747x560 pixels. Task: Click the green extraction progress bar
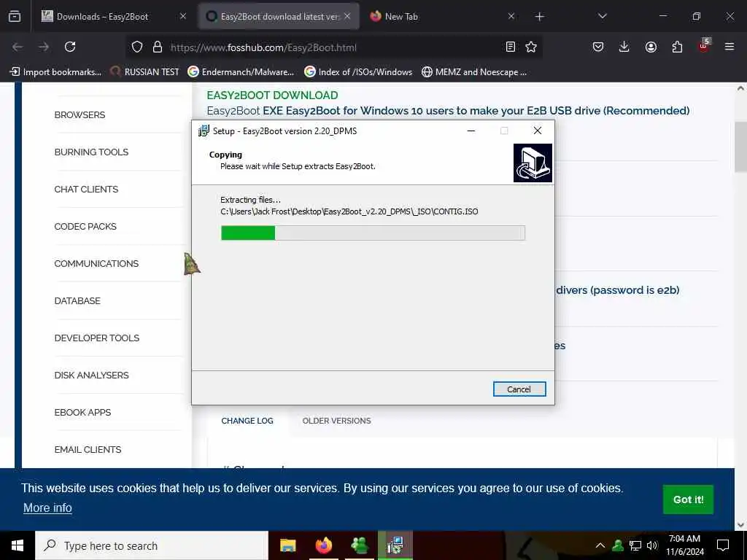[x=373, y=233]
